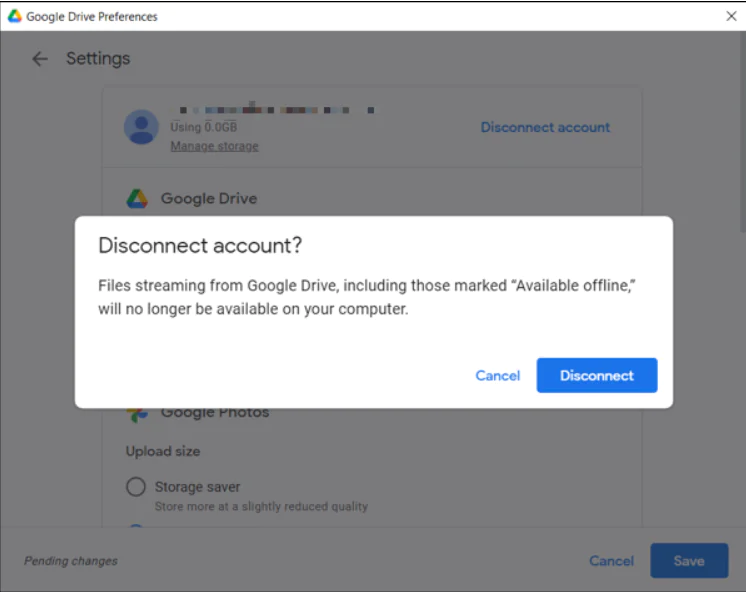Click 'Store more at a slightly reduced quality'

pyautogui.click(x=261, y=506)
